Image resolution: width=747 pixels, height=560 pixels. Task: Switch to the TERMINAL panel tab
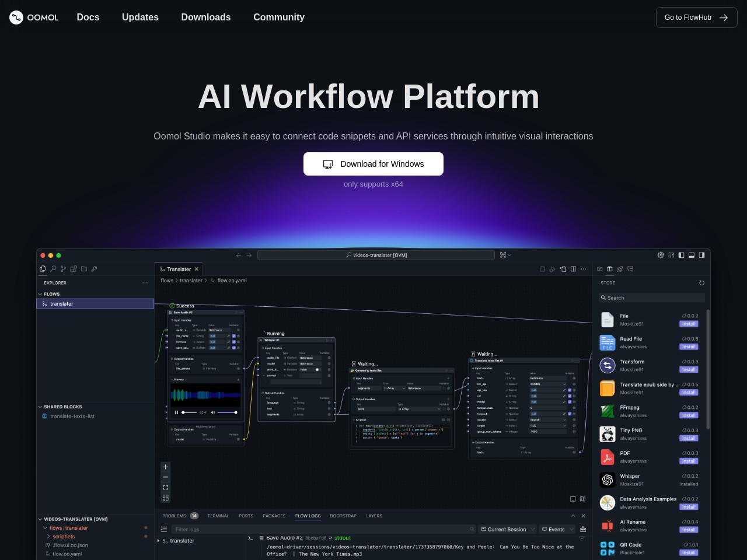[x=218, y=516]
